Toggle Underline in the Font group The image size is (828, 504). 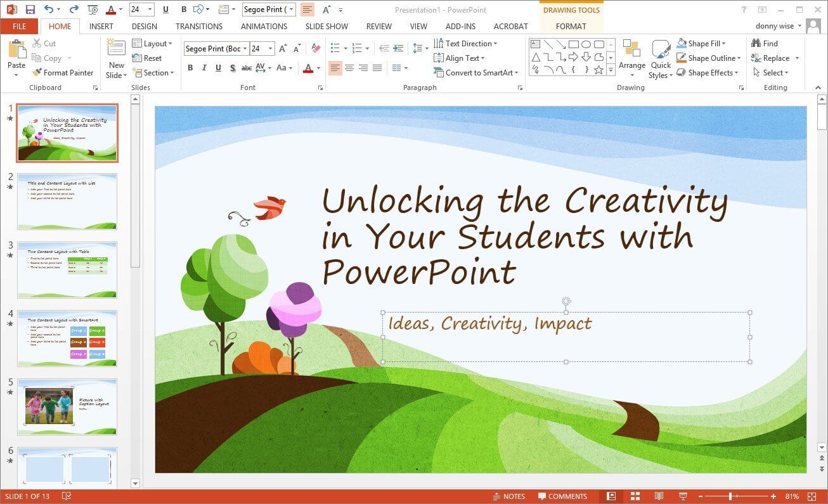click(x=218, y=68)
